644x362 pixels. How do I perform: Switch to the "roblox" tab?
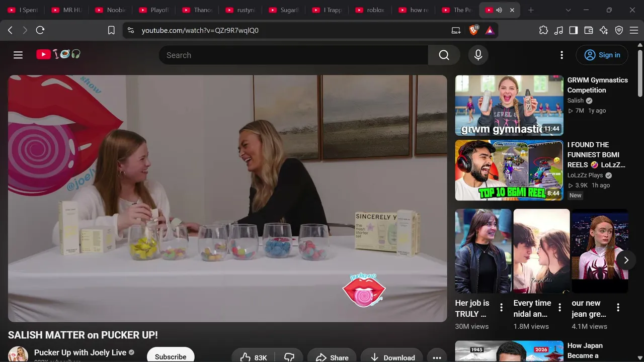(369, 10)
